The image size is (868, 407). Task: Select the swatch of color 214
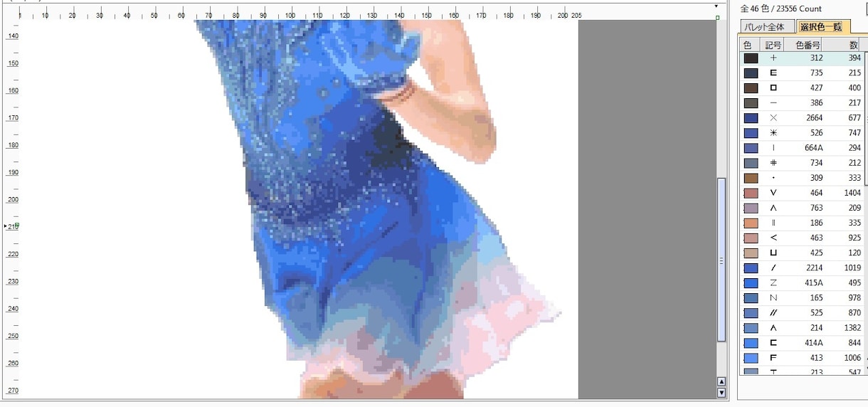(x=751, y=328)
